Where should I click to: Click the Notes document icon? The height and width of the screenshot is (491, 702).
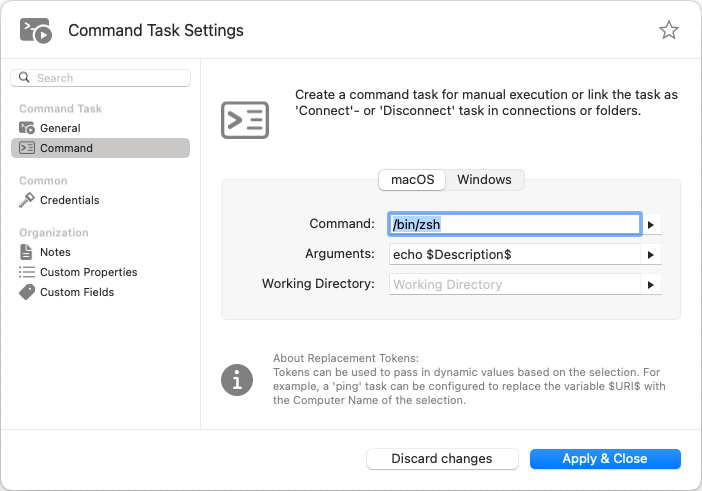[x=27, y=252]
